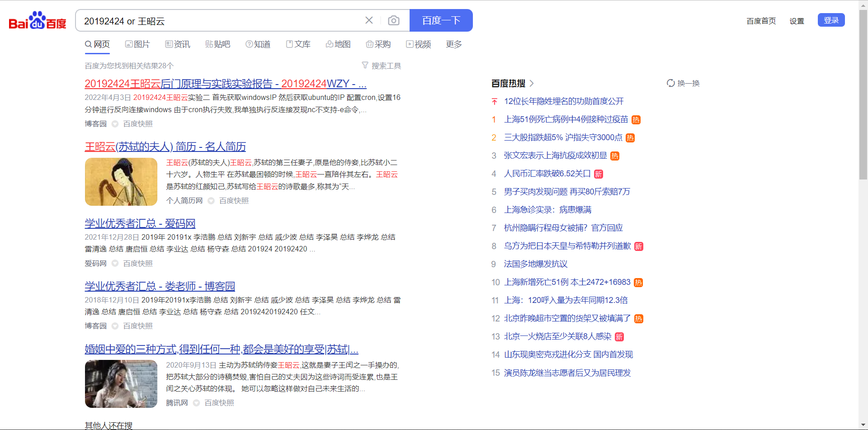Open hot topic 上海新增死亡51例 本土2472+16983
This screenshot has width=868, height=430.
point(567,282)
